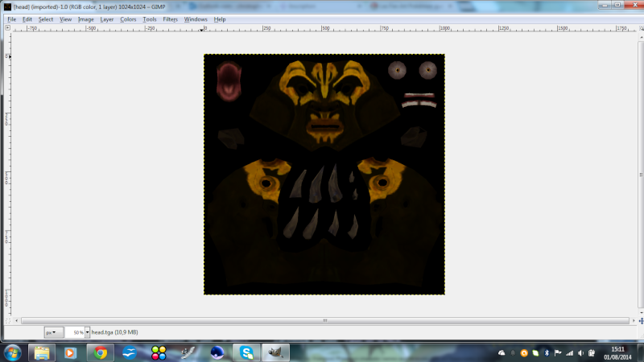
Task: Click the image menu arrow at ruler corner
Action: 7,28
